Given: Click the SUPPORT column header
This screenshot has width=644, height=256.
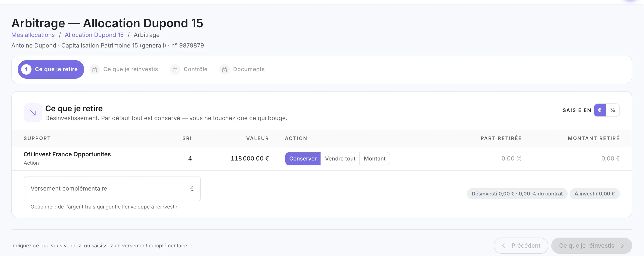Looking at the screenshot, I should 37,138.
